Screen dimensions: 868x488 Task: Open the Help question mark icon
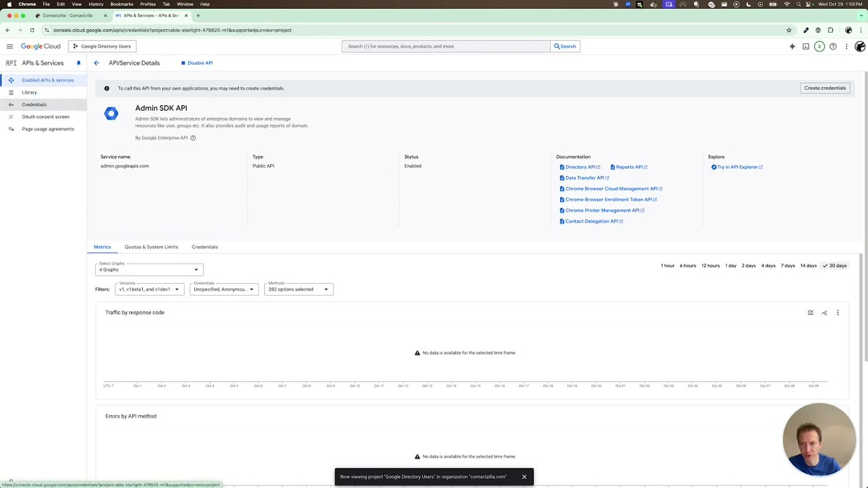pyautogui.click(x=833, y=47)
